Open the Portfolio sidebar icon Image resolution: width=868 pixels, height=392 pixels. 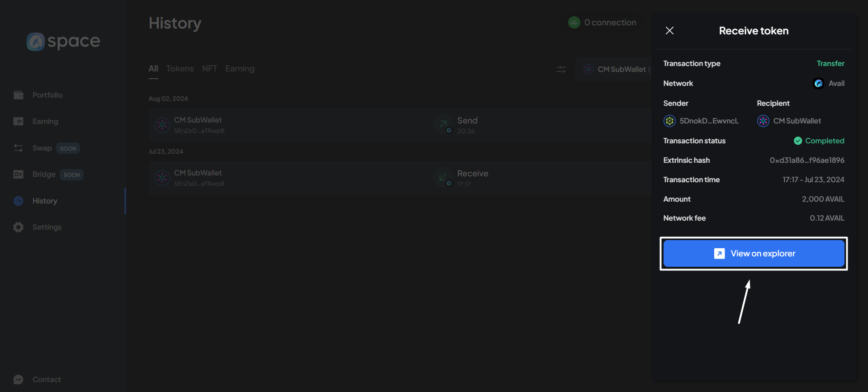[x=19, y=95]
